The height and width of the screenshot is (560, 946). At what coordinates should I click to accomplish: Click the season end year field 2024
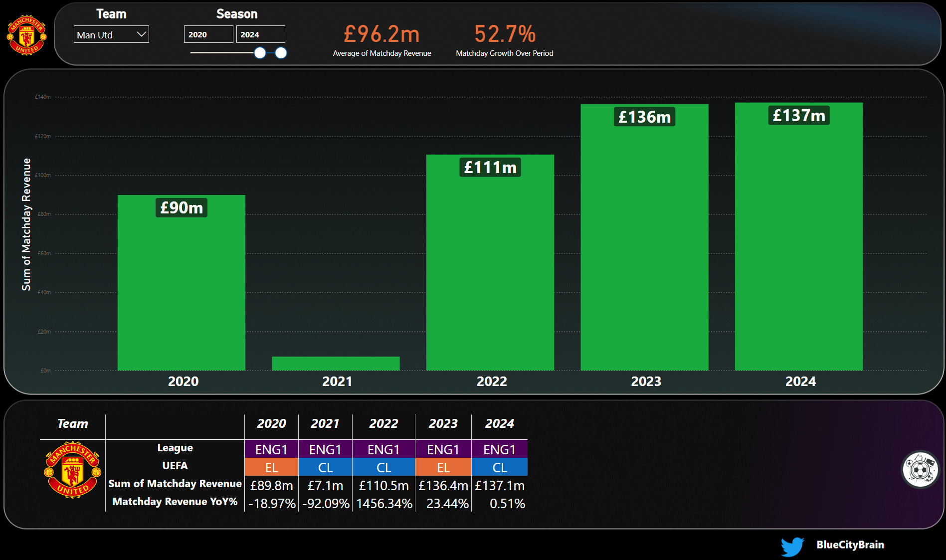260,34
